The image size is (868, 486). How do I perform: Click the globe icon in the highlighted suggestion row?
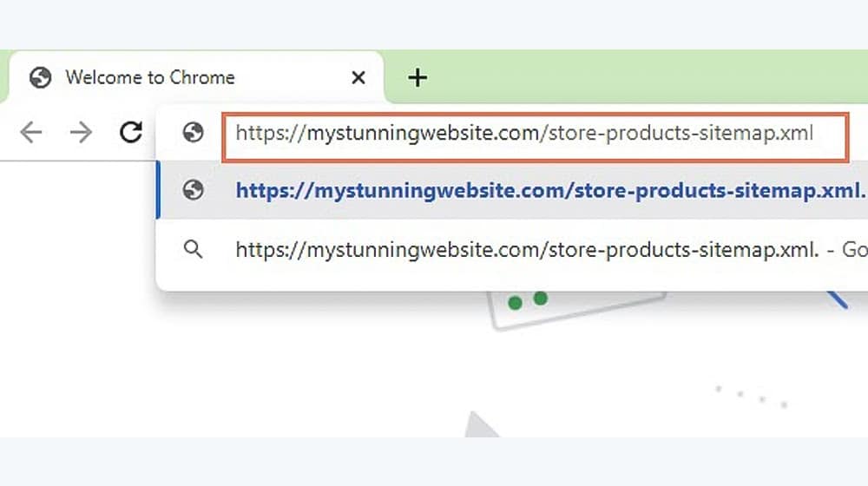coord(194,190)
